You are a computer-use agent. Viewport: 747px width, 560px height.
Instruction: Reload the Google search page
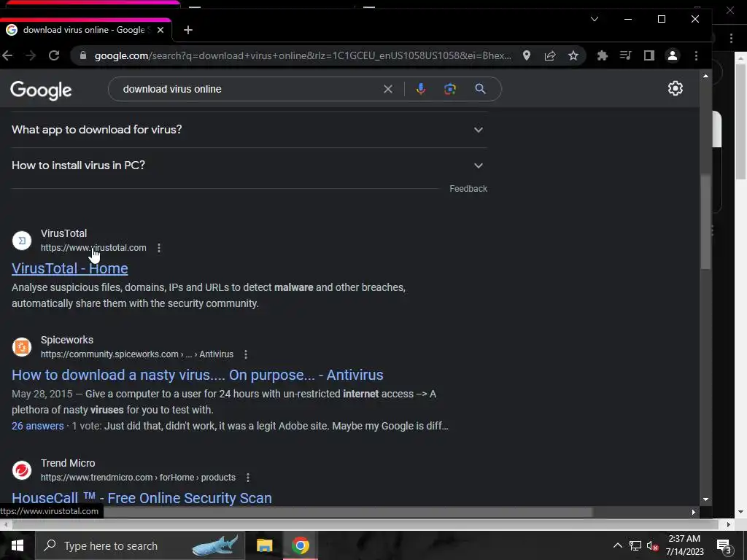[54, 55]
